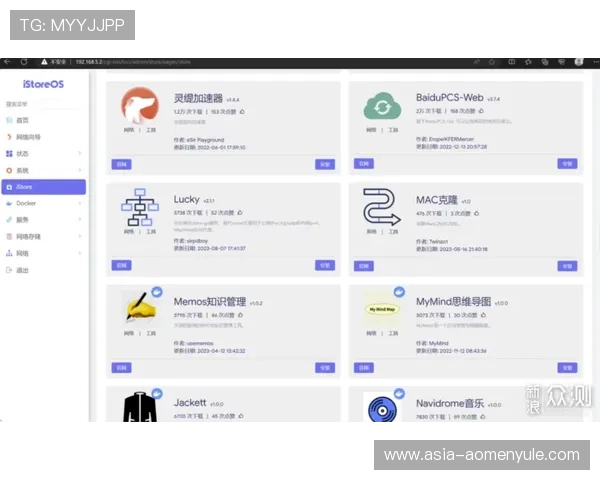This screenshot has height=480, width=600.
Task: Open the MAC克隆 arrow icon
Action: tap(382, 207)
